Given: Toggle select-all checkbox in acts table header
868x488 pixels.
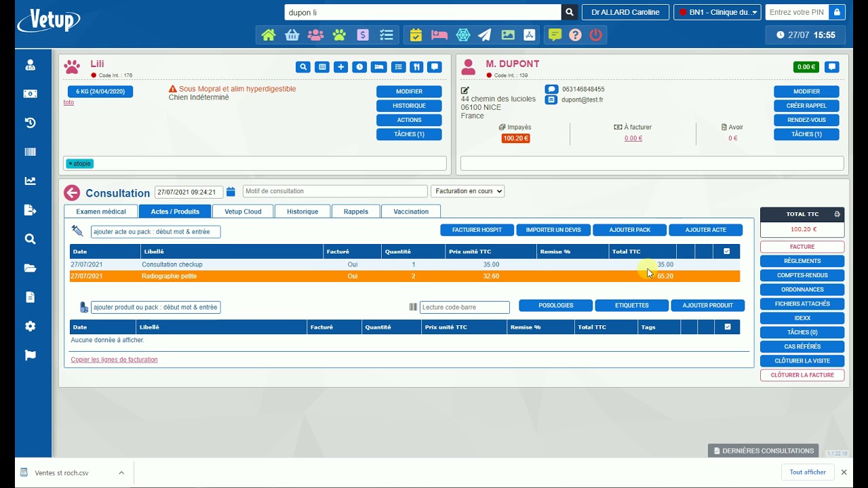Looking at the screenshot, I should tap(727, 251).
